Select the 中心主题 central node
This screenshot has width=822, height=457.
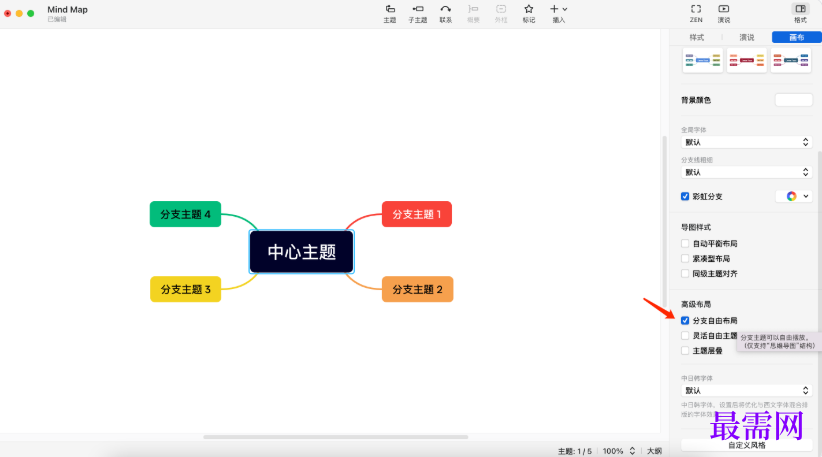point(301,252)
